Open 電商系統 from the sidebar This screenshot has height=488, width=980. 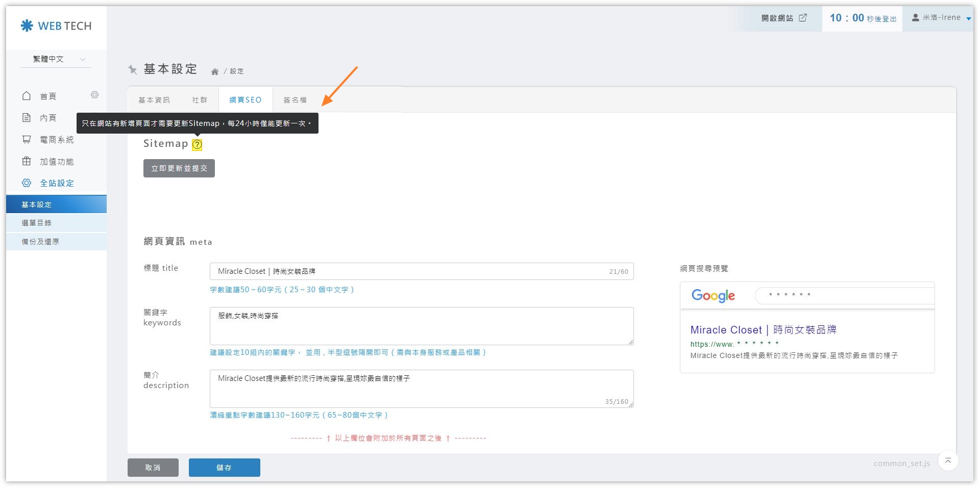(56, 140)
